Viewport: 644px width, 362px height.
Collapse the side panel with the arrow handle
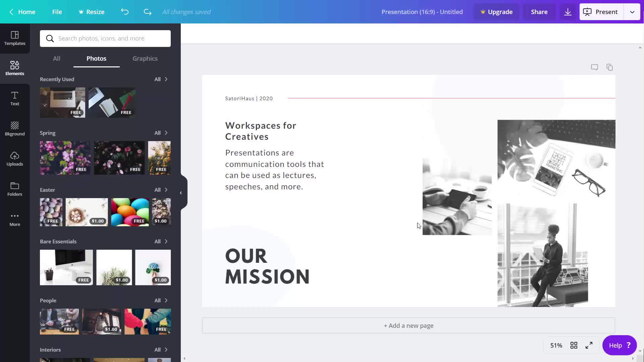pyautogui.click(x=181, y=193)
